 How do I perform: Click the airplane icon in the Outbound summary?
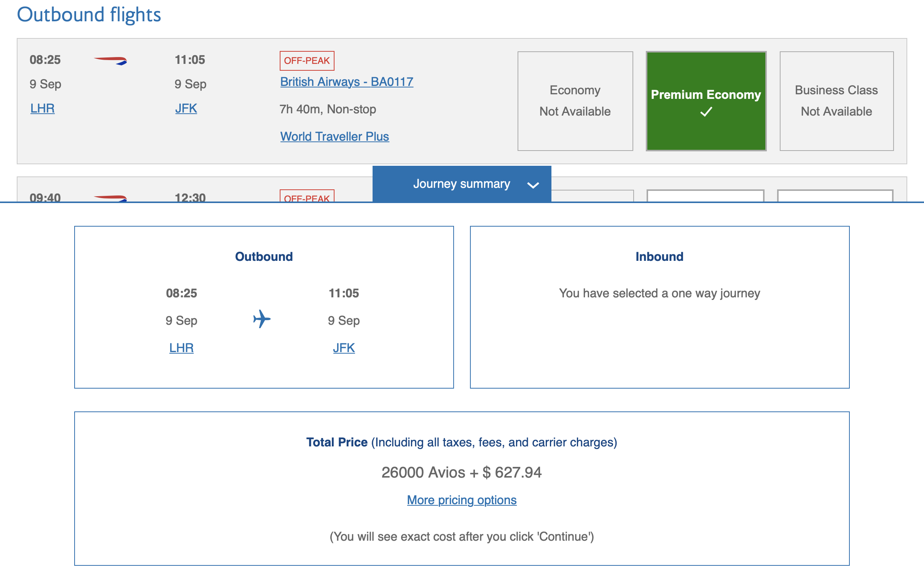[x=262, y=319]
